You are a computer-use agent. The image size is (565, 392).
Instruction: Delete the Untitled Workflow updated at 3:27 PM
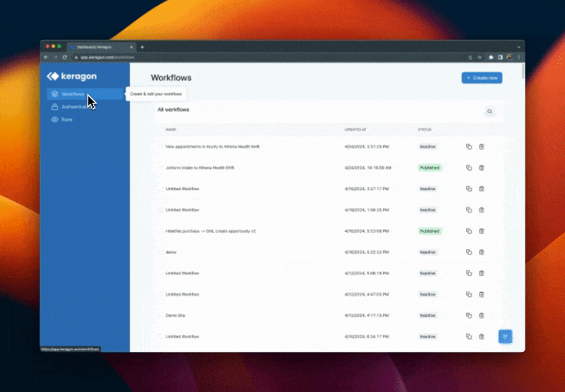coord(482,189)
